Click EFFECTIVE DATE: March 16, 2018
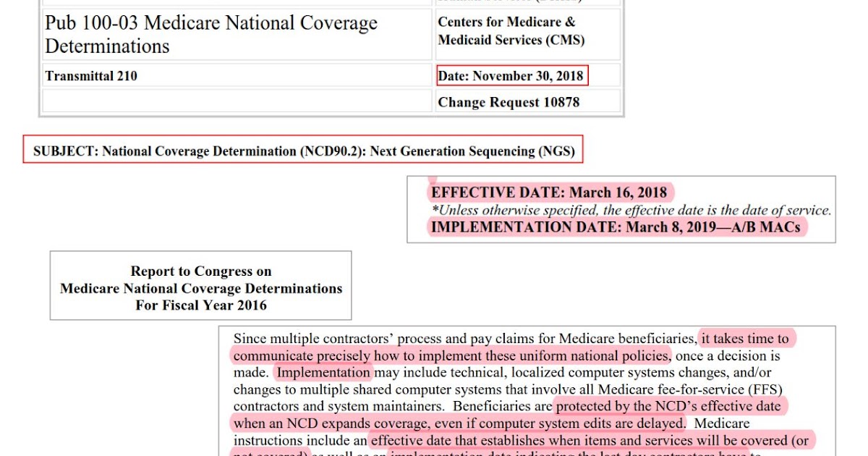This screenshot has width=868, height=456. (550, 193)
